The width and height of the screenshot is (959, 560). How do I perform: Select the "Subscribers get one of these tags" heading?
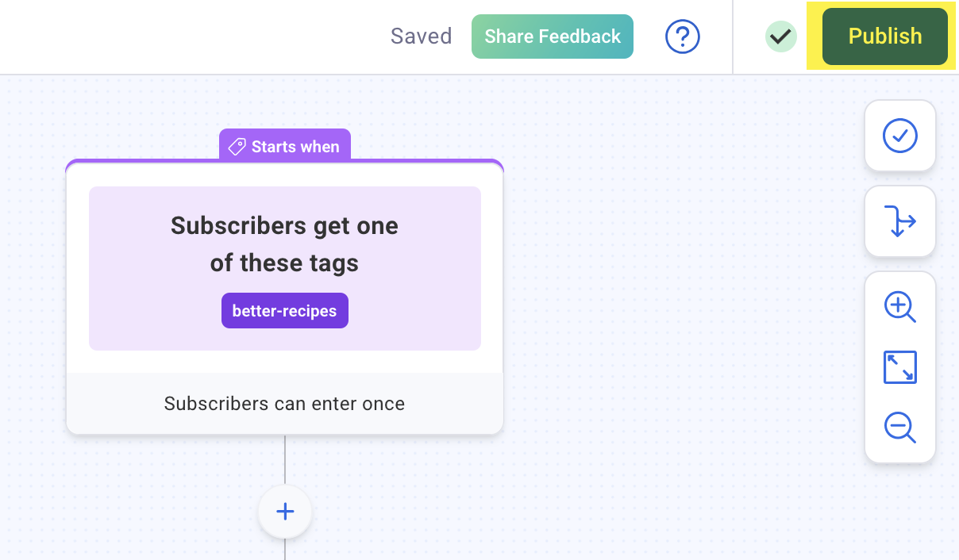[x=284, y=244]
